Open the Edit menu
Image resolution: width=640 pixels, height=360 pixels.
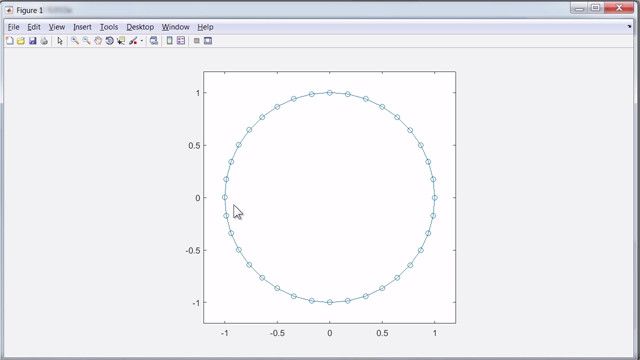point(34,27)
